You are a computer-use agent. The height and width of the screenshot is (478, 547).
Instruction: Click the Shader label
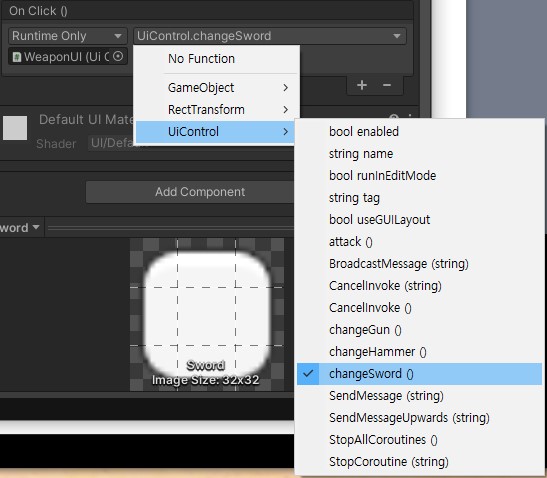[x=56, y=143]
